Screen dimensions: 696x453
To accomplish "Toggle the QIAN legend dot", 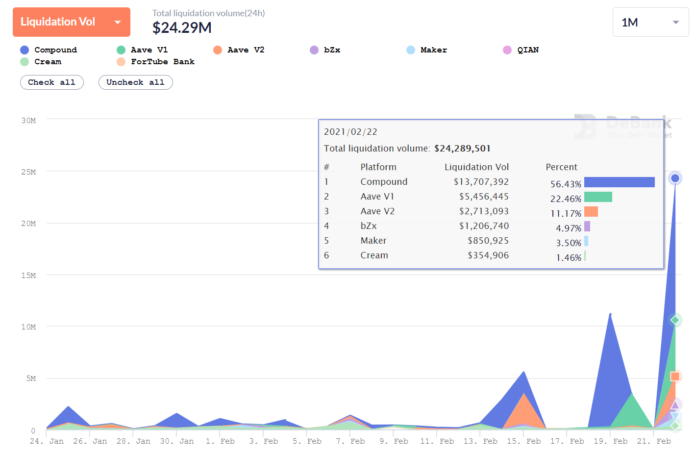I will 507,49.
